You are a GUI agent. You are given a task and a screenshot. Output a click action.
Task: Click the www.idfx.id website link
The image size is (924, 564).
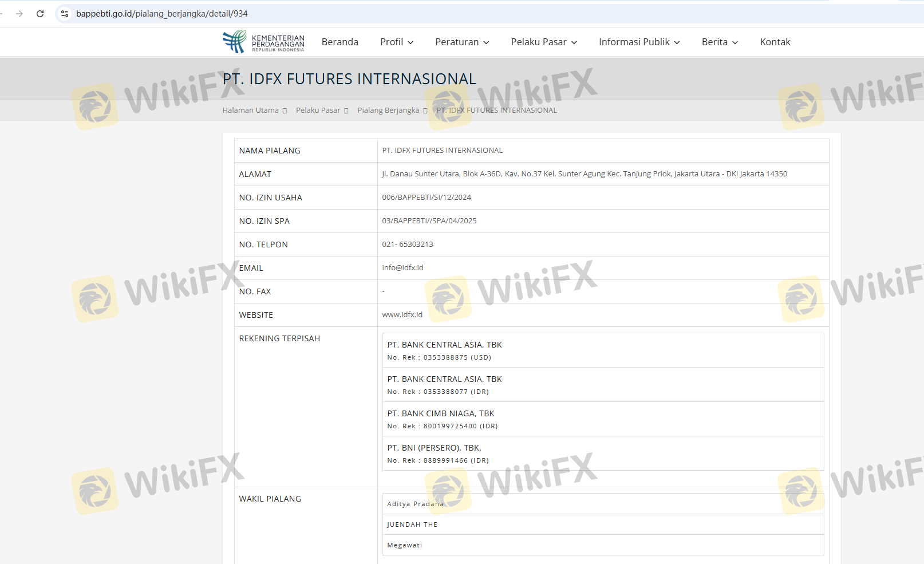pyautogui.click(x=402, y=315)
